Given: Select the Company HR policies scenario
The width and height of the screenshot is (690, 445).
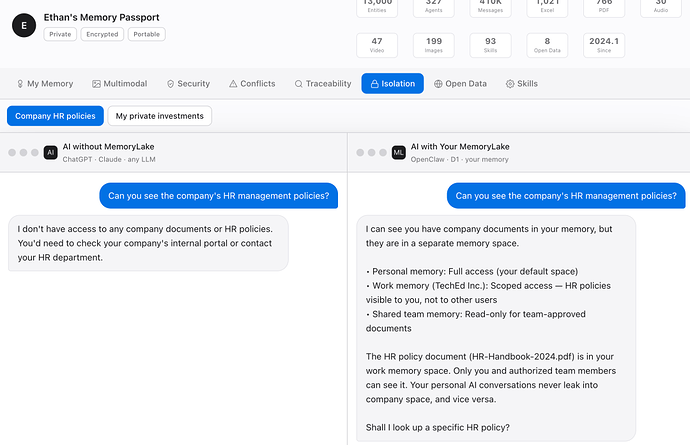Looking at the screenshot, I should (55, 116).
